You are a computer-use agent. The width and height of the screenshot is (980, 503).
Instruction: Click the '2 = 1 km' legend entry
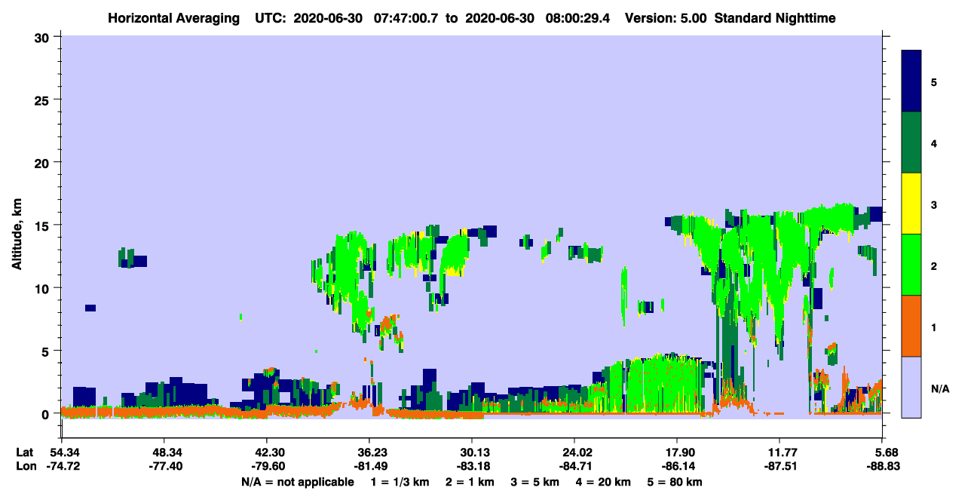469,482
